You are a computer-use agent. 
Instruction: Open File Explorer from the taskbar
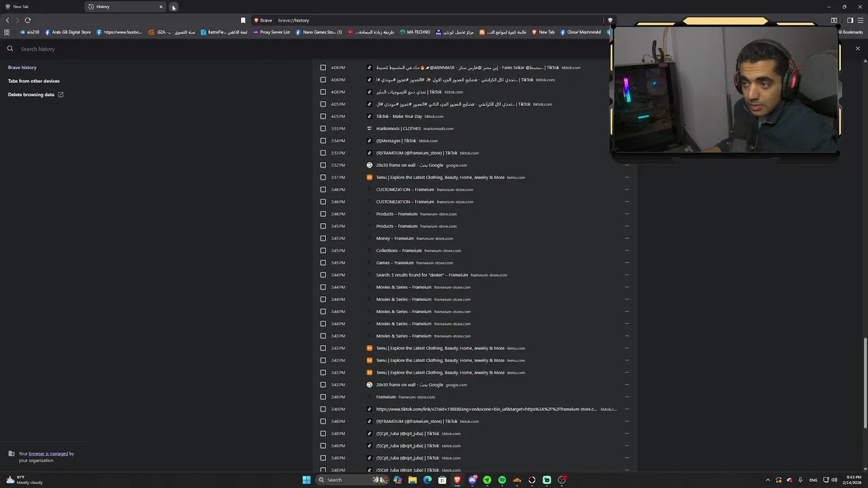click(412, 480)
